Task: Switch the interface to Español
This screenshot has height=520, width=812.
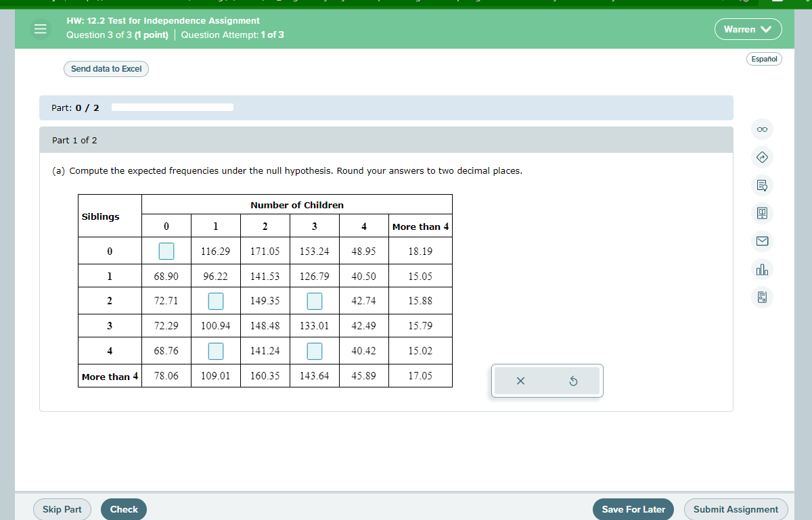Action: (x=764, y=59)
